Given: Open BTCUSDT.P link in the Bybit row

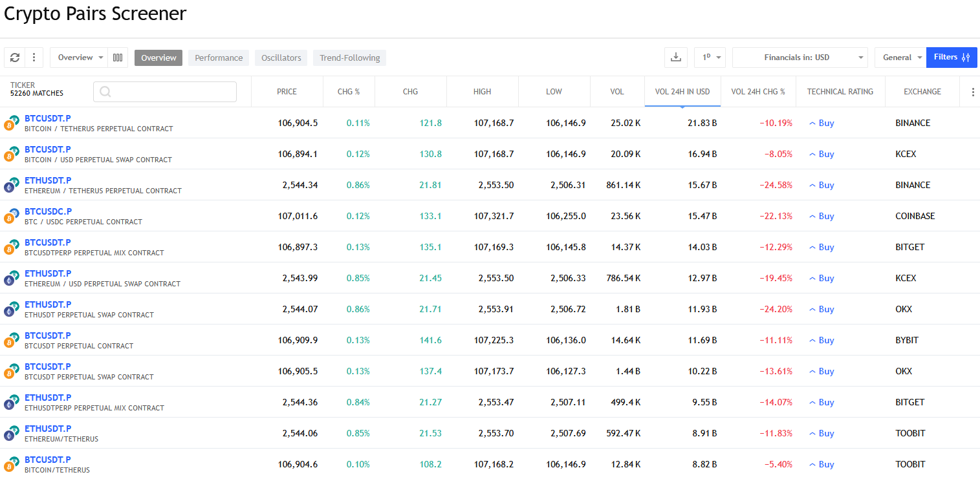Looking at the screenshot, I should tap(48, 335).
